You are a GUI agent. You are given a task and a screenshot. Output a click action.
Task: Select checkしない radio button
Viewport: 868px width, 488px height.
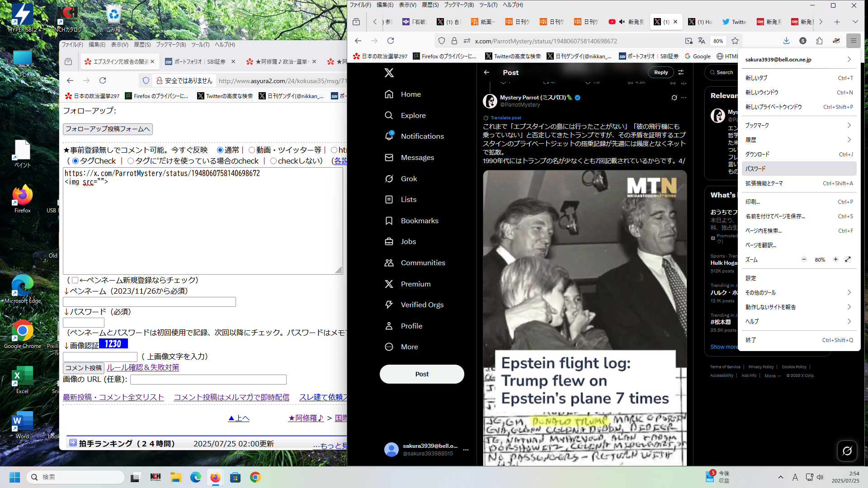273,161
